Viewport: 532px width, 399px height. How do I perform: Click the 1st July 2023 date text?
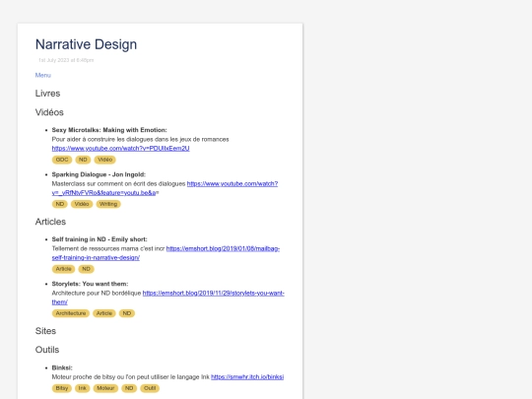66,60
